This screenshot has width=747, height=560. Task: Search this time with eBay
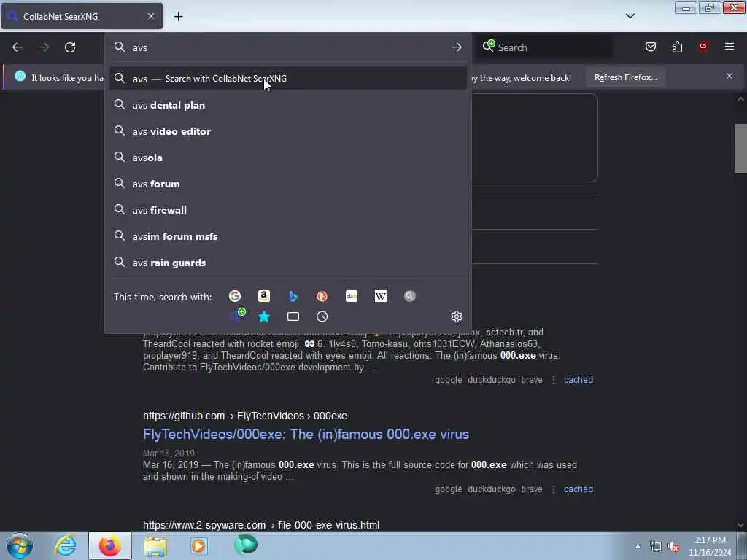click(x=352, y=296)
